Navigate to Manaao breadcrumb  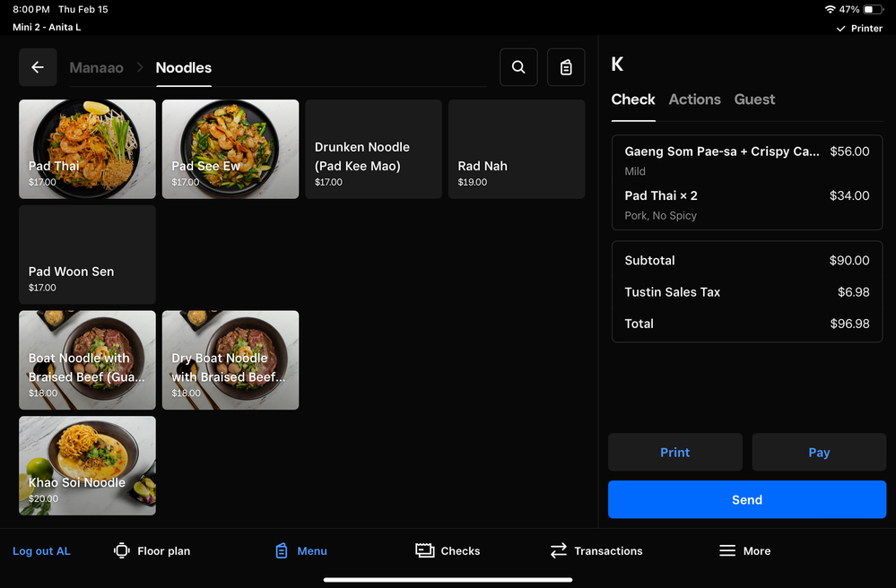pyautogui.click(x=96, y=68)
